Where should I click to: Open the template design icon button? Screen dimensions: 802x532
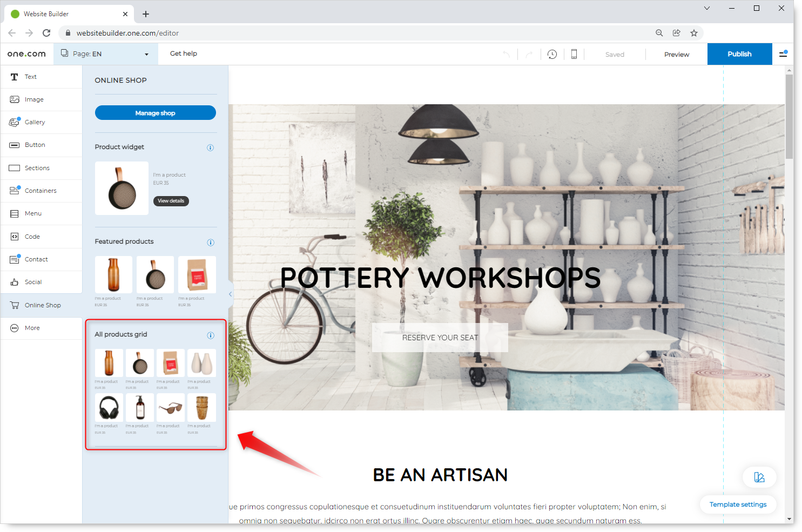tap(759, 477)
